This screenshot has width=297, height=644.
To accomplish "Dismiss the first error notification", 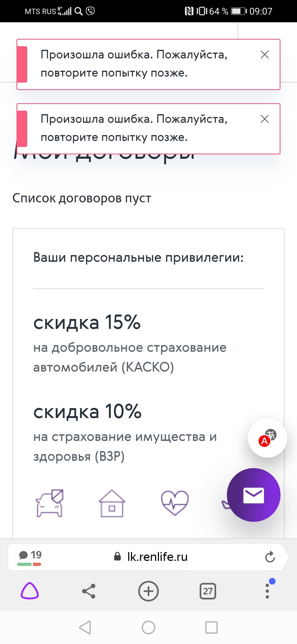I will pyautogui.click(x=265, y=54).
